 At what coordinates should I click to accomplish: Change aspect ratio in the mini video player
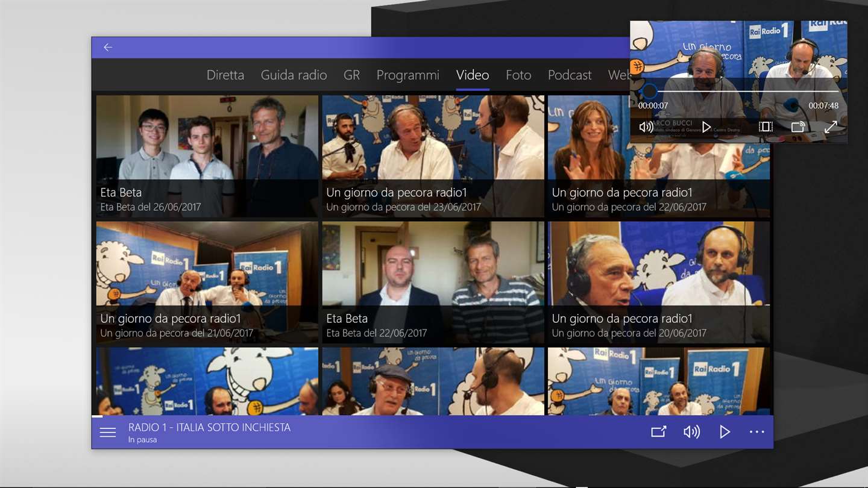[x=766, y=127]
